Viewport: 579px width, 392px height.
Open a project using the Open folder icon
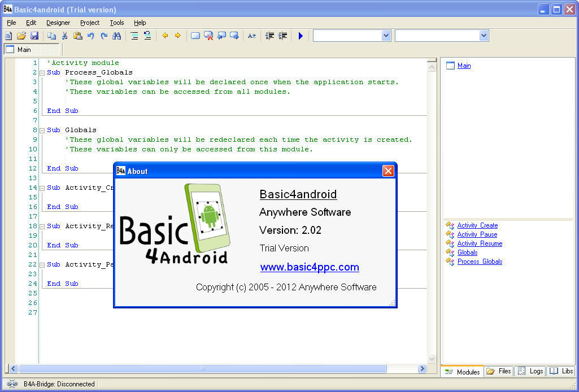coord(21,36)
